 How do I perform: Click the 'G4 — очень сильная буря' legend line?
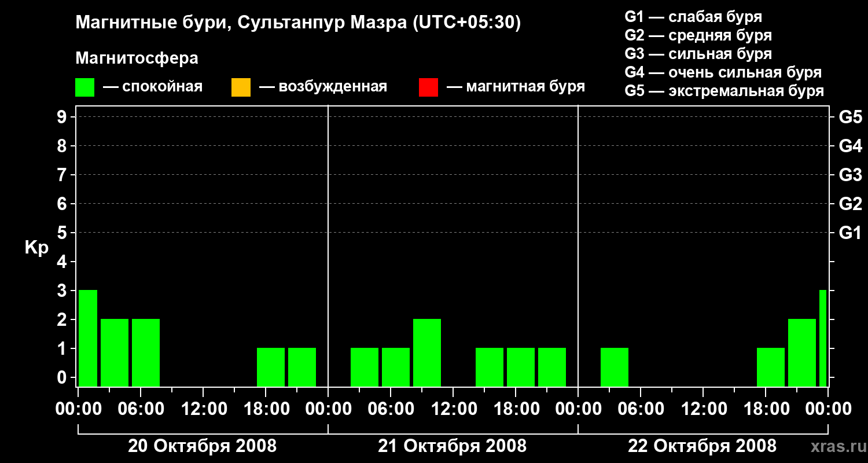(723, 72)
